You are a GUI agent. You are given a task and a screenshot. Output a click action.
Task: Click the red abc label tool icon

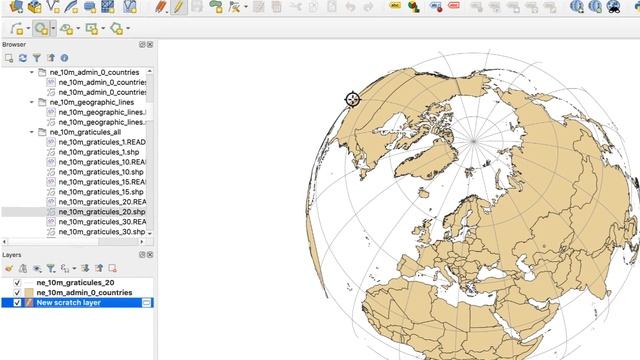[x=454, y=6]
